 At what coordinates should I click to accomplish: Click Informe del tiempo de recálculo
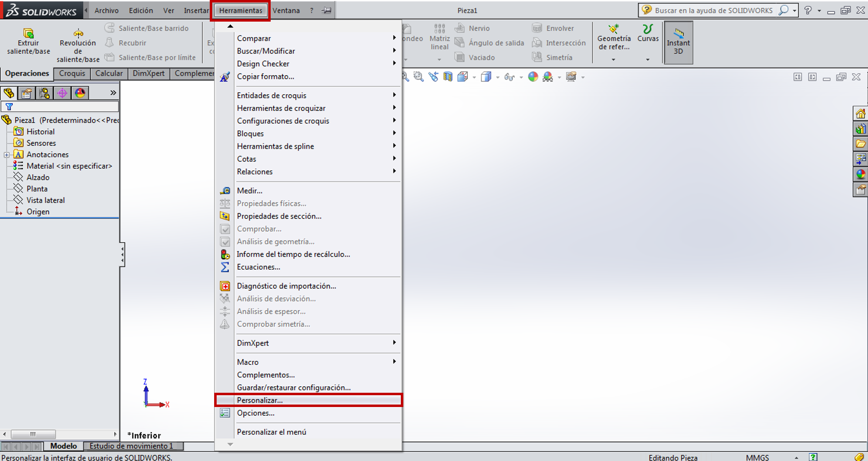(x=308, y=254)
